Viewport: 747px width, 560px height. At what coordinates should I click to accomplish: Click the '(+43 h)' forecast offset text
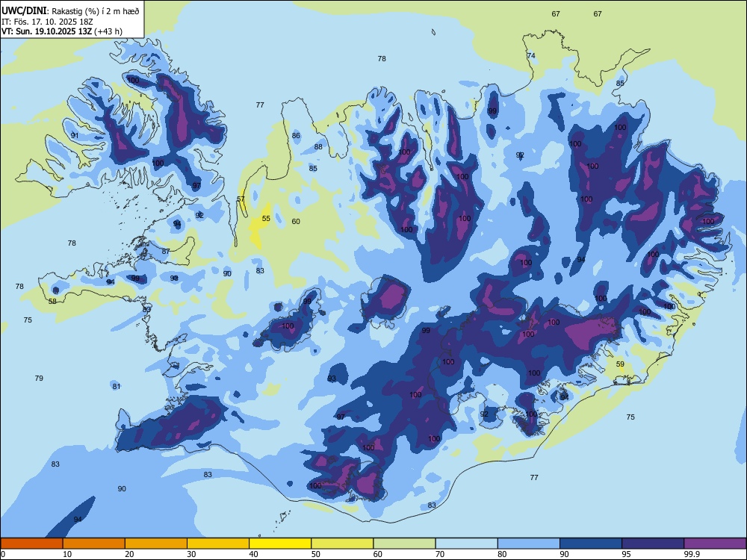tap(108, 31)
